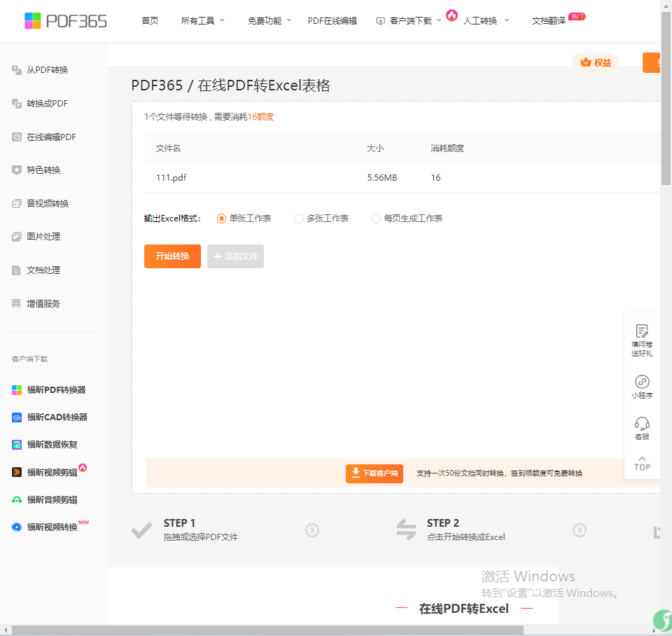Launch the 福昕视频剪辑 app icon
Viewport: 672px width, 636px height.
pos(17,472)
